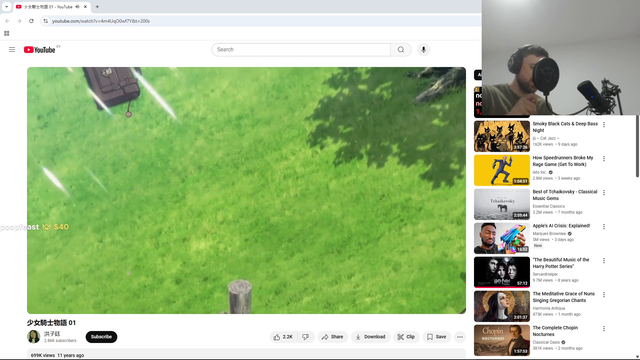
Task: Download the video
Action: point(371,337)
